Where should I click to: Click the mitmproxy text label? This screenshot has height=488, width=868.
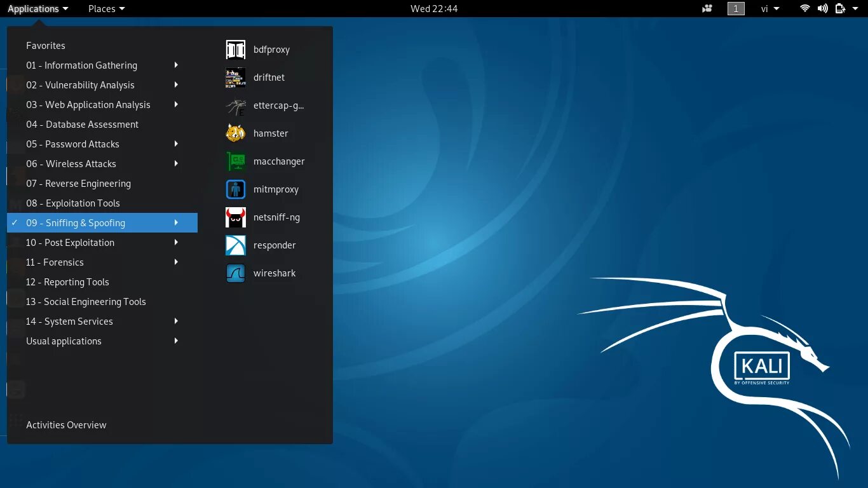click(x=276, y=189)
